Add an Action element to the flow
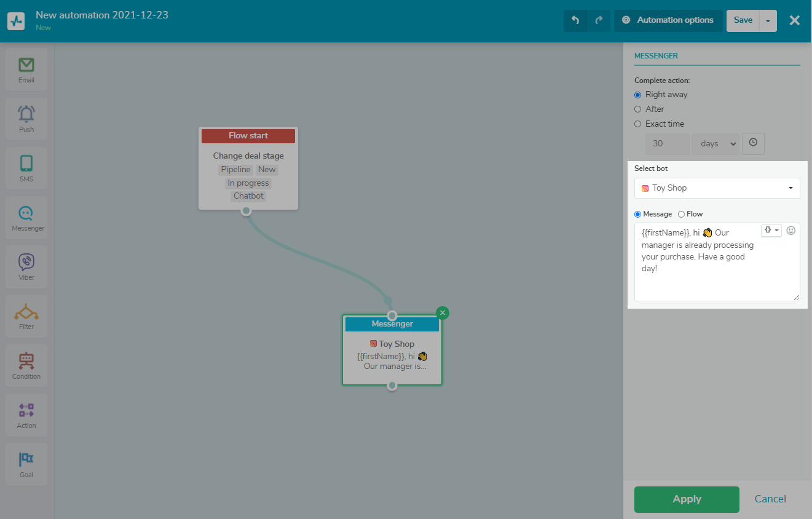Image resolution: width=812 pixels, height=519 pixels. click(x=26, y=416)
